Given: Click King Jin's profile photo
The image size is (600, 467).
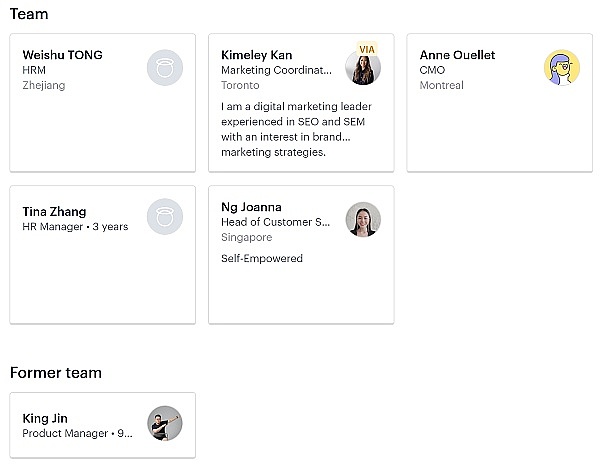Looking at the screenshot, I should 165,423.
